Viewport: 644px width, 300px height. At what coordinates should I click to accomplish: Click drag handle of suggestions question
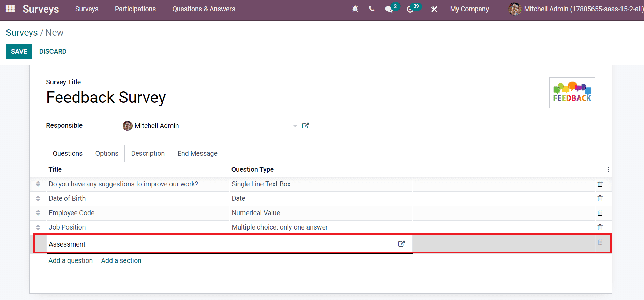pyautogui.click(x=38, y=184)
